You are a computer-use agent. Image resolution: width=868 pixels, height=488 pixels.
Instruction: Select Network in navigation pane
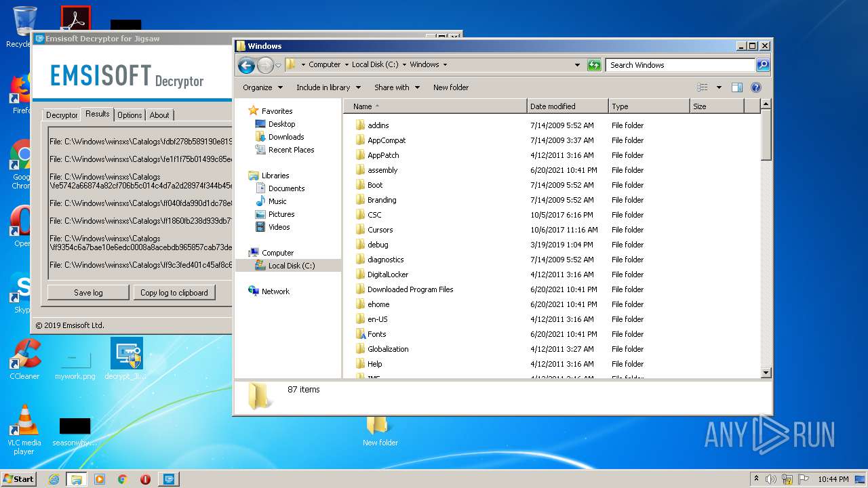tap(269, 291)
